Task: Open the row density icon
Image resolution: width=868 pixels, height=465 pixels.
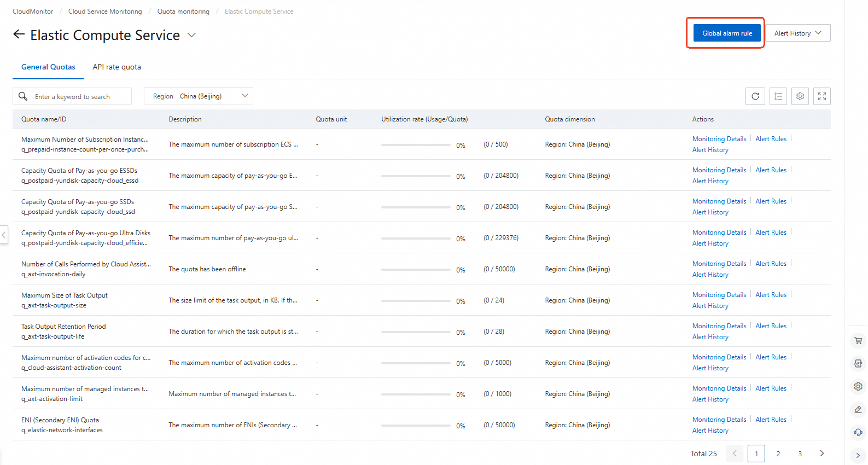Action: (778, 96)
